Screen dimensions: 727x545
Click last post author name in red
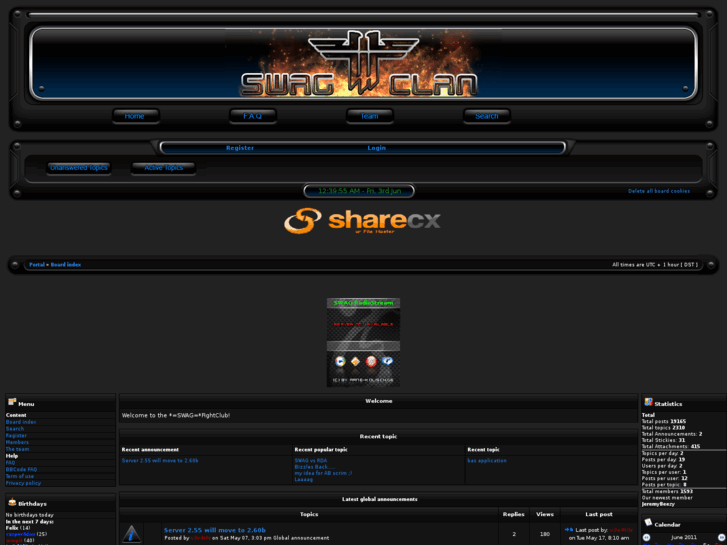click(x=621, y=530)
